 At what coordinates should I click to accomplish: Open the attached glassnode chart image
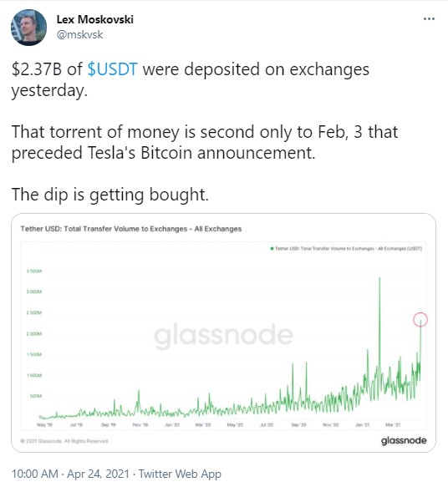click(223, 333)
